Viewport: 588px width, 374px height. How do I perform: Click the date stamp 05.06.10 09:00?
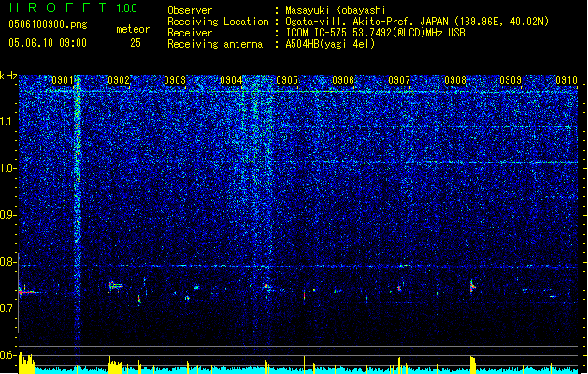pyautogui.click(x=48, y=43)
